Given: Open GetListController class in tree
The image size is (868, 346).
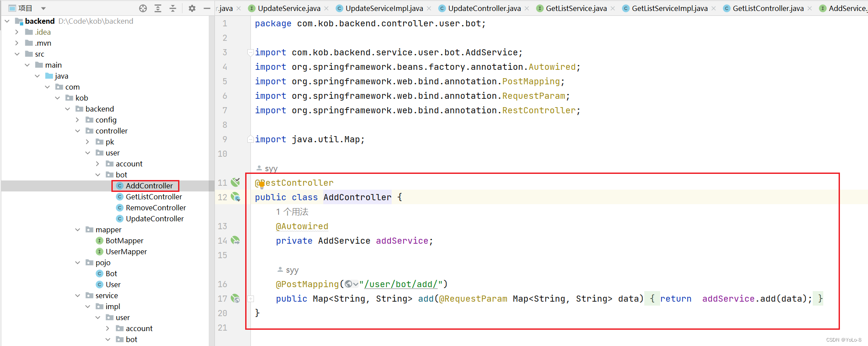Looking at the screenshot, I should coord(154,197).
